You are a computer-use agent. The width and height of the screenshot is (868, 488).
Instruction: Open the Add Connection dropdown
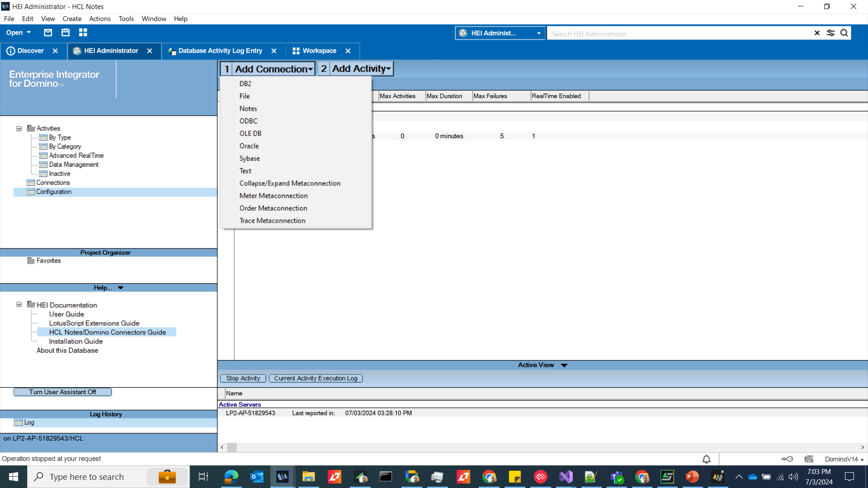pyautogui.click(x=268, y=69)
